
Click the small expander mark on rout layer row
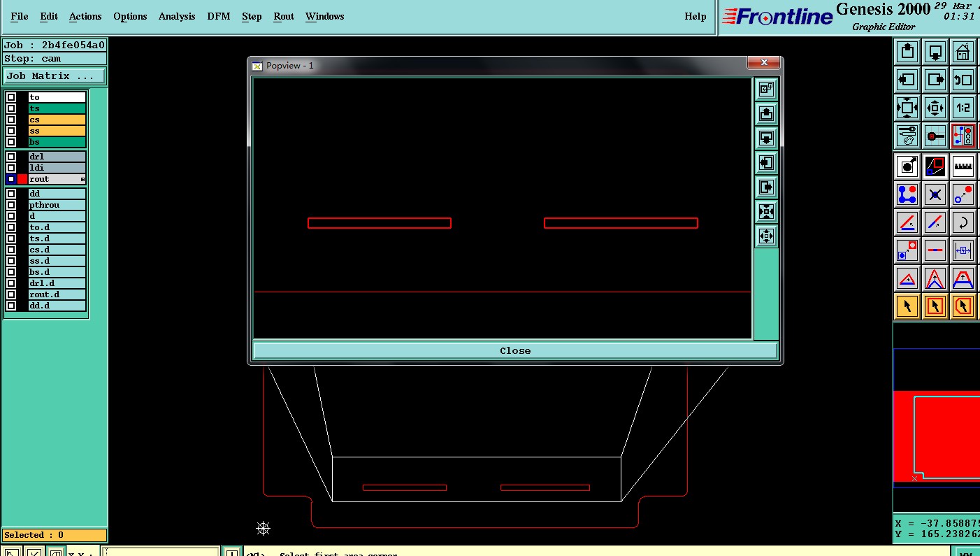[82, 180]
